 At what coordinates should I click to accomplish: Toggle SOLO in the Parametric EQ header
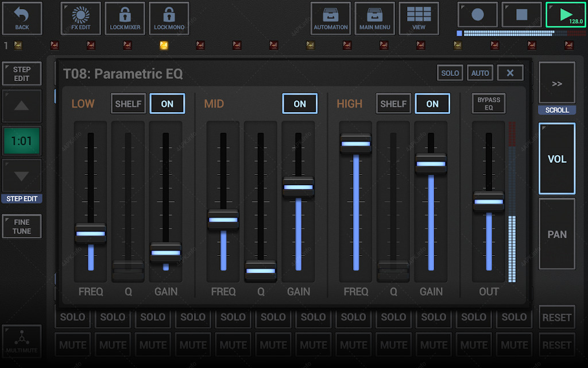[x=450, y=73]
